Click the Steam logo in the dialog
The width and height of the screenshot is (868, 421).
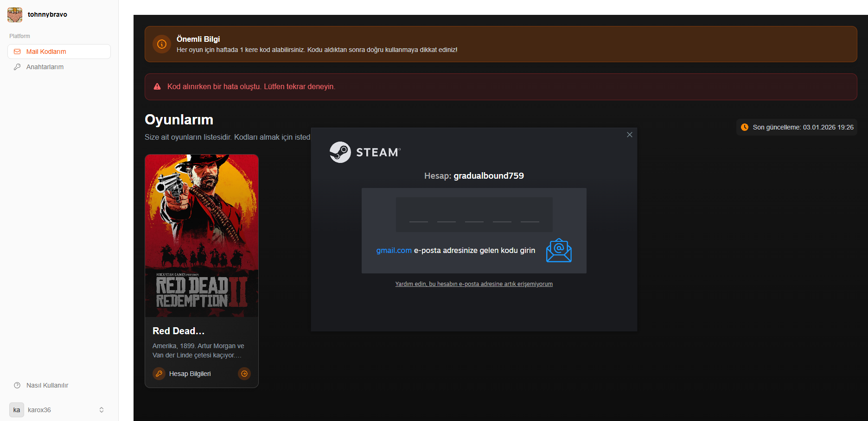click(365, 152)
